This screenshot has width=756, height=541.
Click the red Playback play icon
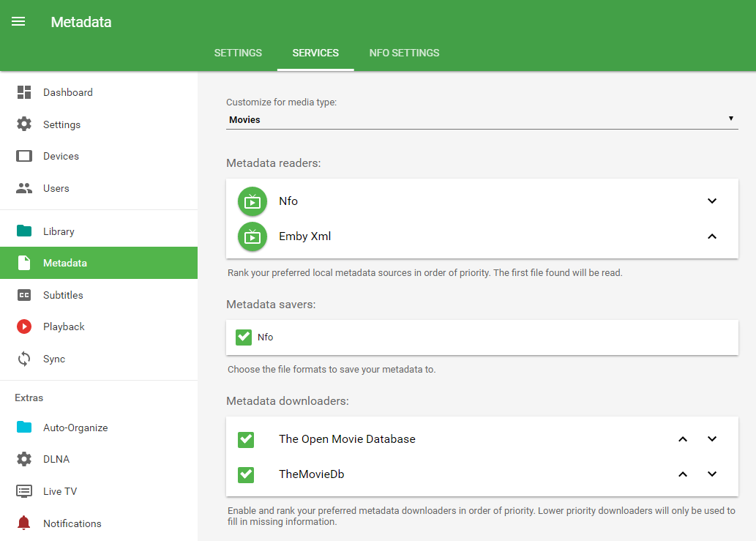point(24,327)
